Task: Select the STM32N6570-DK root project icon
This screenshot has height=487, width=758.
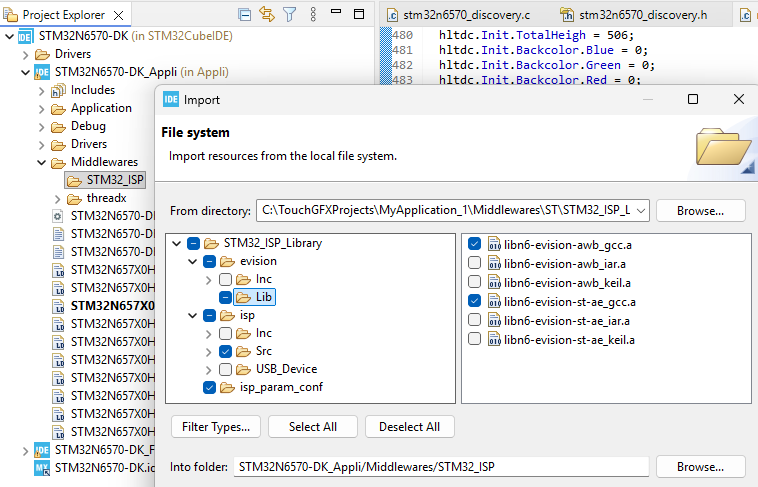Action: [25, 36]
